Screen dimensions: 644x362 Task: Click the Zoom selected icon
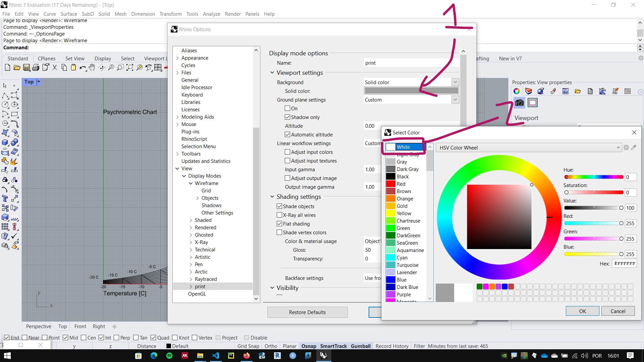point(139,68)
